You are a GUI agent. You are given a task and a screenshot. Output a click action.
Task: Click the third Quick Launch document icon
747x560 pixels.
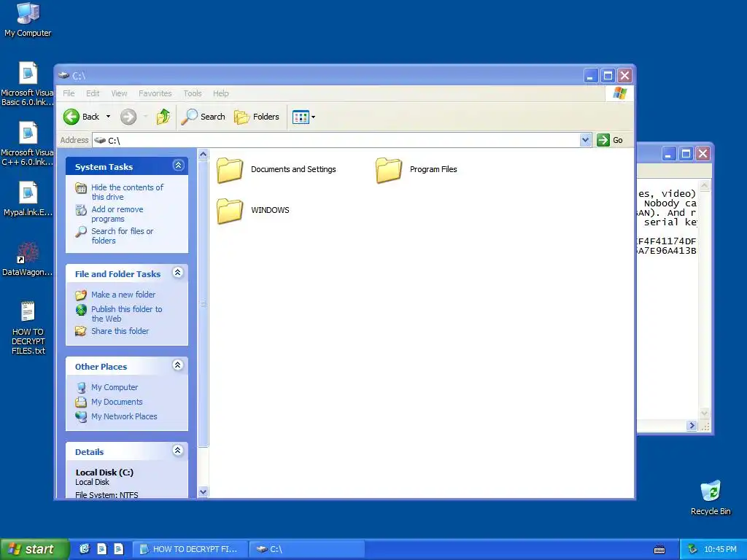coord(119,549)
